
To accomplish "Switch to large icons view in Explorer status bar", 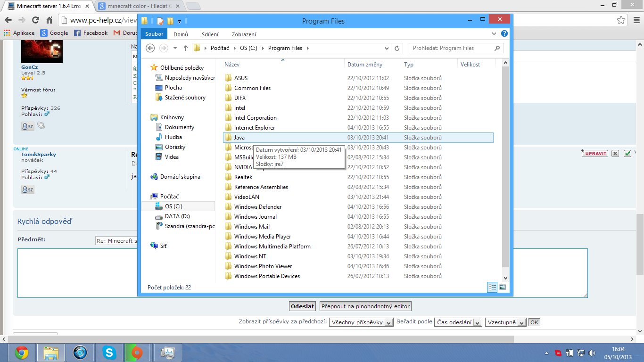I will click(x=503, y=287).
